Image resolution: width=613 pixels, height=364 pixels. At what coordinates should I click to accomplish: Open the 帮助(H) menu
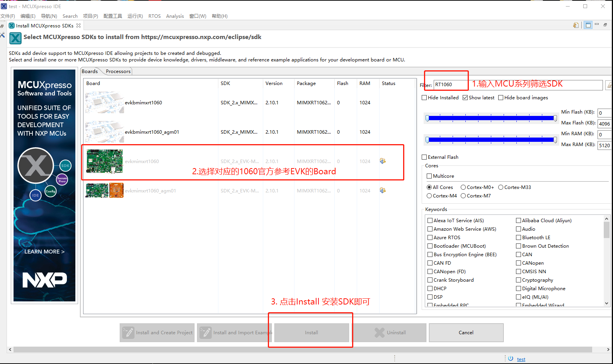coord(220,16)
